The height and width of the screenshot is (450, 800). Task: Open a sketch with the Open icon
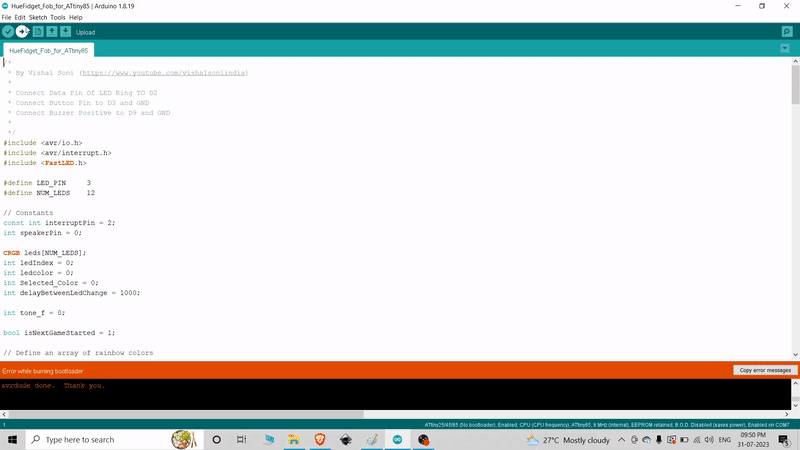coord(52,32)
